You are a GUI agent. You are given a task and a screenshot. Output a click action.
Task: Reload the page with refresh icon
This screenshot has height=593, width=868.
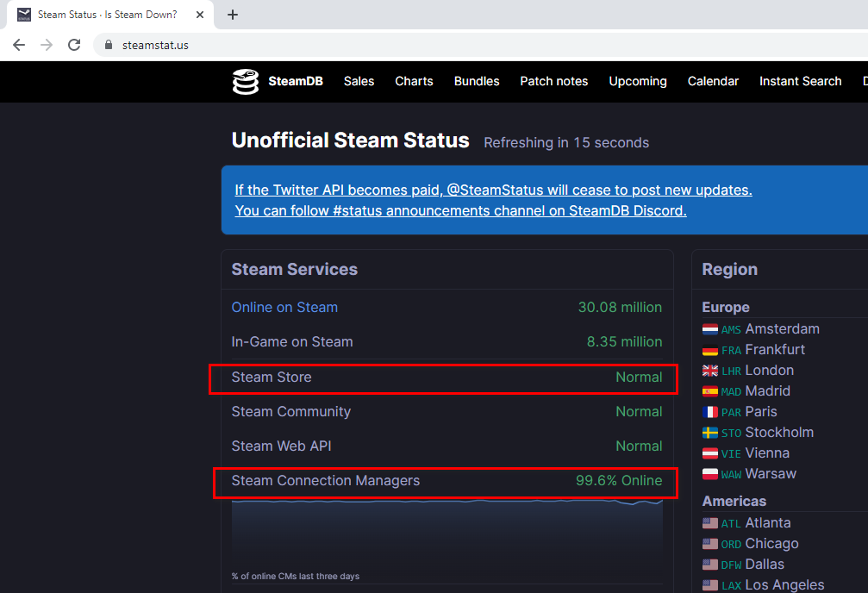pos(74,45)
